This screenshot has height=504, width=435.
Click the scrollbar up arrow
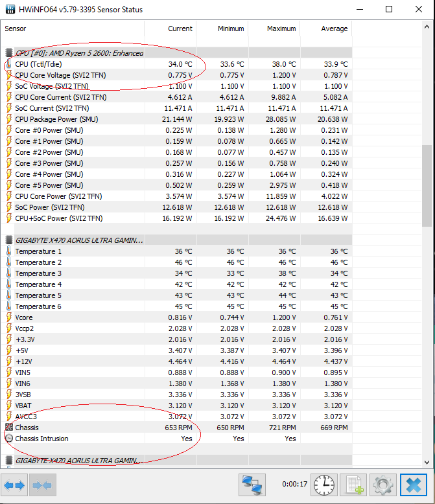(x=427, y=27)
